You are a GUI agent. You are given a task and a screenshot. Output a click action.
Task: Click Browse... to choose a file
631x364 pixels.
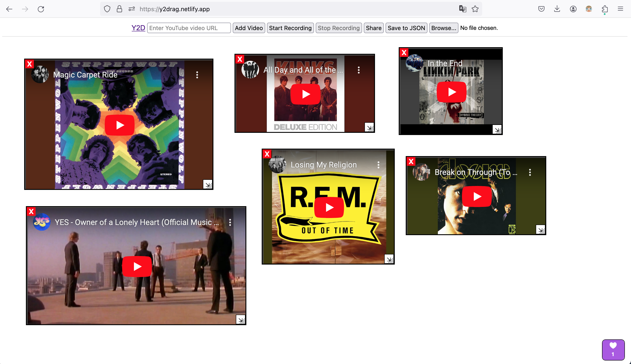tap(444, 28)
